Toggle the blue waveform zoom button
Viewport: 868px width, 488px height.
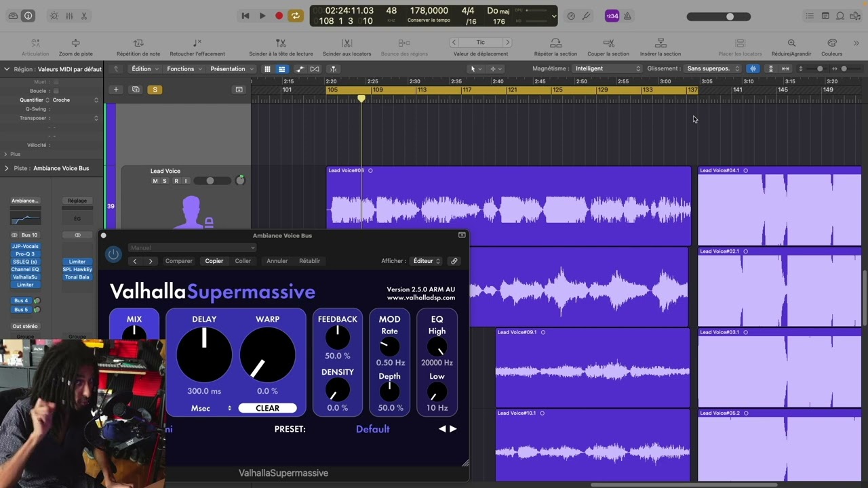coord(753,68)
